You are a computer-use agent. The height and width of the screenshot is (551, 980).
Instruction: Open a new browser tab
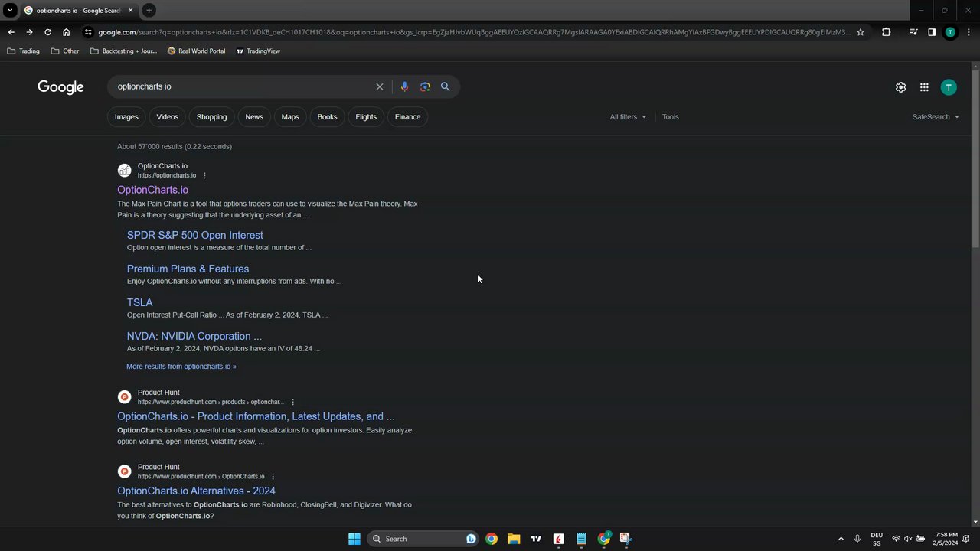(149, 10)
